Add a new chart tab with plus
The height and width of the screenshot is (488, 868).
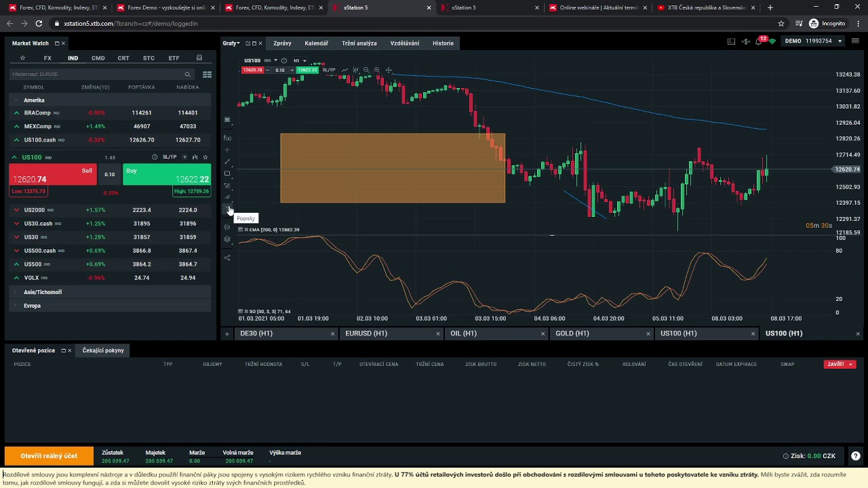click(x=227, y=333)
